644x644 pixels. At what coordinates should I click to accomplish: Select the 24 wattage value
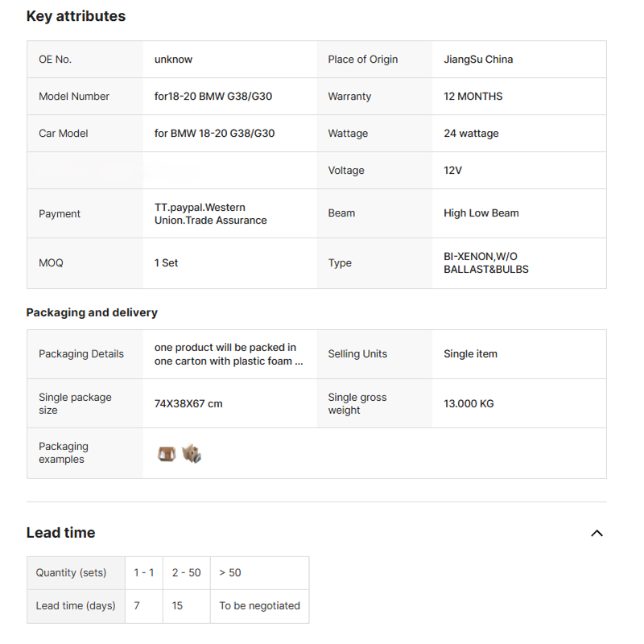471,134
